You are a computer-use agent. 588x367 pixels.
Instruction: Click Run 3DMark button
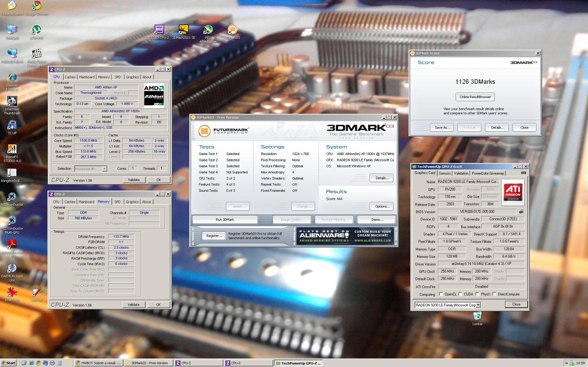point(225,220)
